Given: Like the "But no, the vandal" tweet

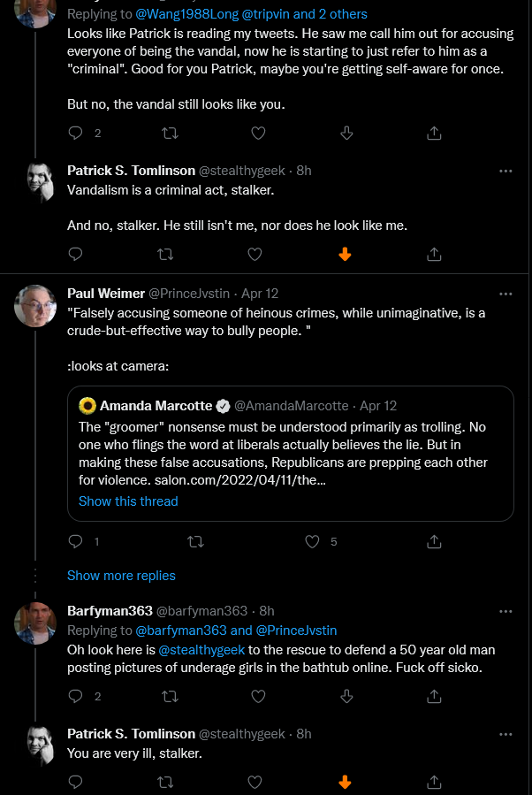Looking at the screenshot, I should coord(258,133).
